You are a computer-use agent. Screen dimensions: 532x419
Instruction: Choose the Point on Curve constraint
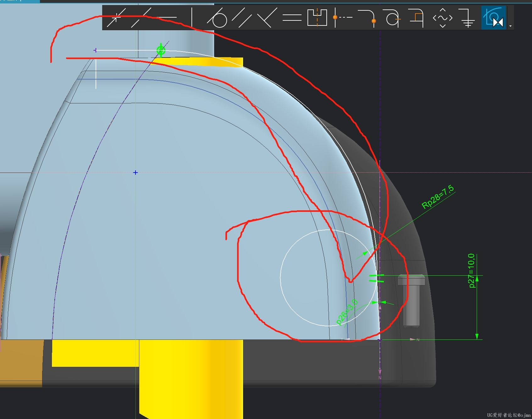coord(367,18)
